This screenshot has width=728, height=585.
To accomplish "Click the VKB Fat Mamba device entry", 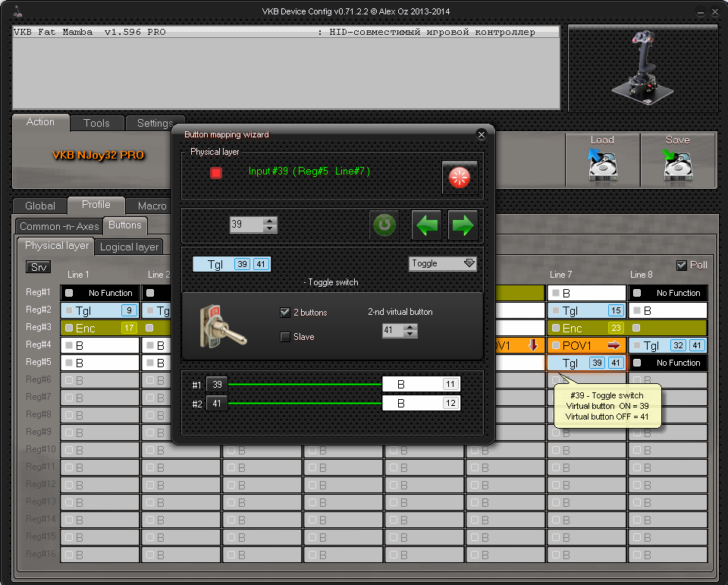I will coord(286,32).
